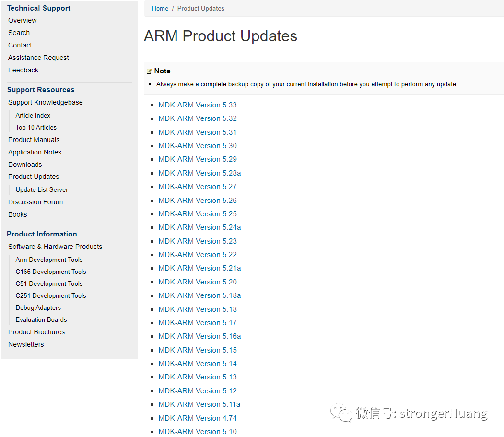Open Arm Development Tools
Viewport: 504px width, 437px height.
coord(49,260)
